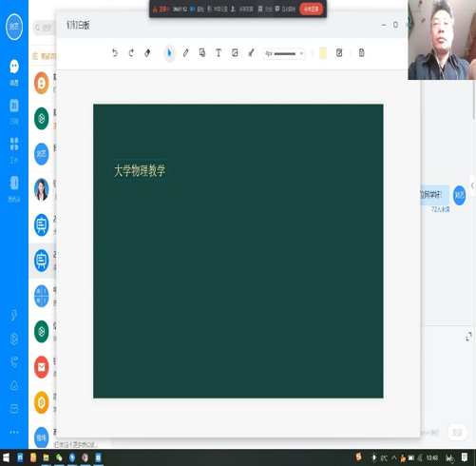
Task: Open the workbench grid icon in sidebar
Action: pos(14,149)
